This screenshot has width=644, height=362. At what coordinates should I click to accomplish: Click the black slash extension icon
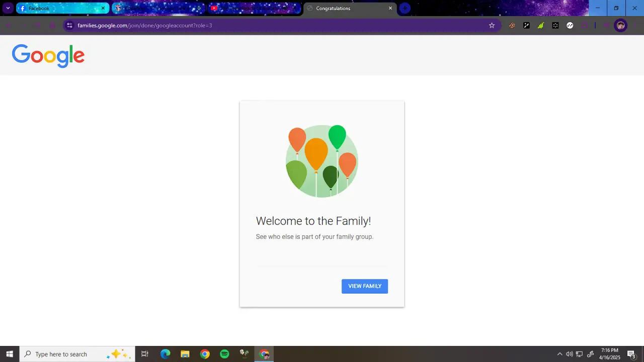pos(526,25)
